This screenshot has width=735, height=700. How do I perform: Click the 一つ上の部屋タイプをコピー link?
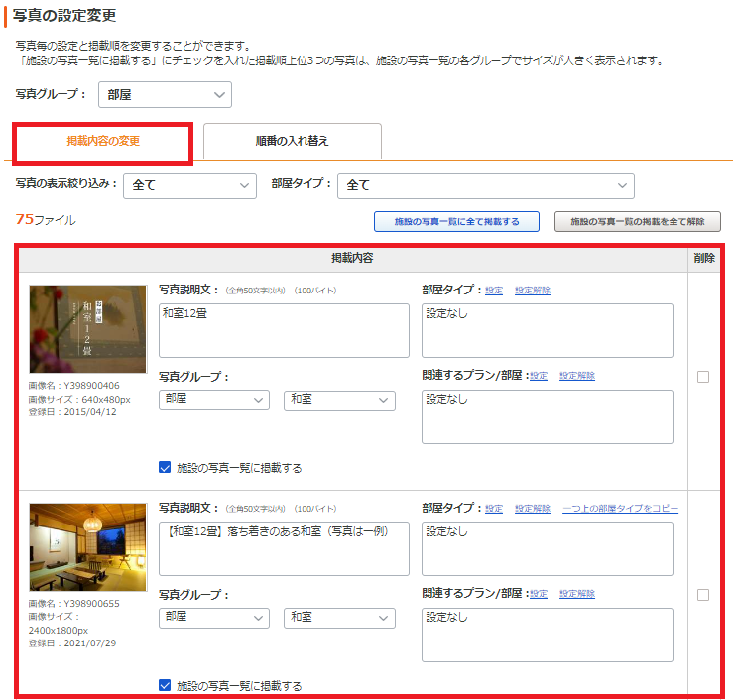[x=620, y=509]
